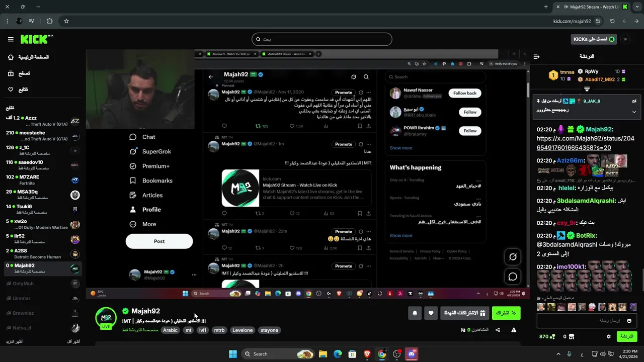Click the green Subscribe (اشتراك) button

tap(506, 313)
